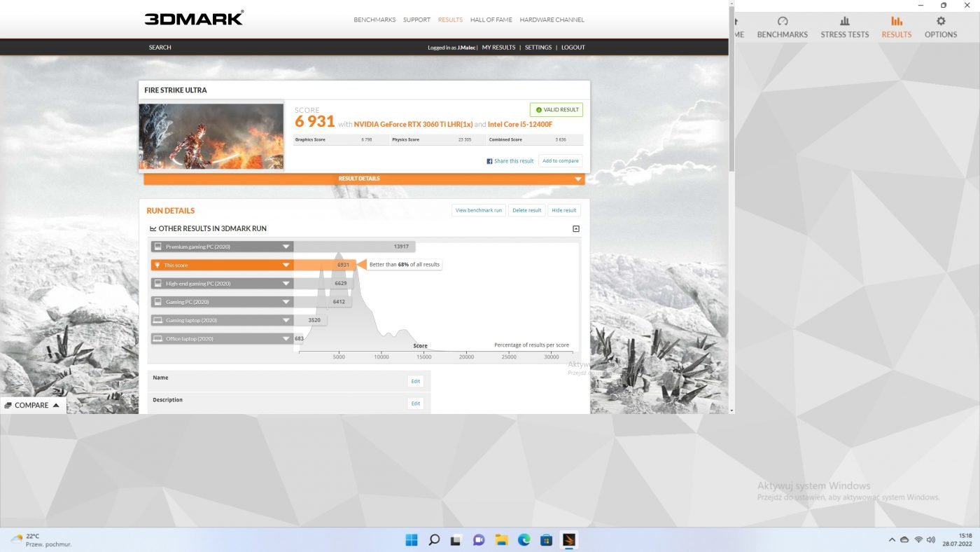Click the green Valid Result checkmark badge
Image resolution: width=980 pixels, height=552 pixels.
(556, 110)
